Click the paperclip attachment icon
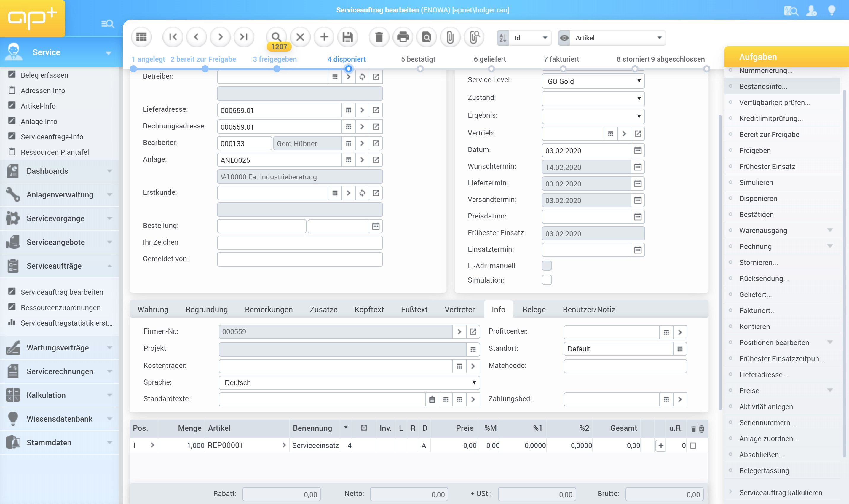 [450, 37]
